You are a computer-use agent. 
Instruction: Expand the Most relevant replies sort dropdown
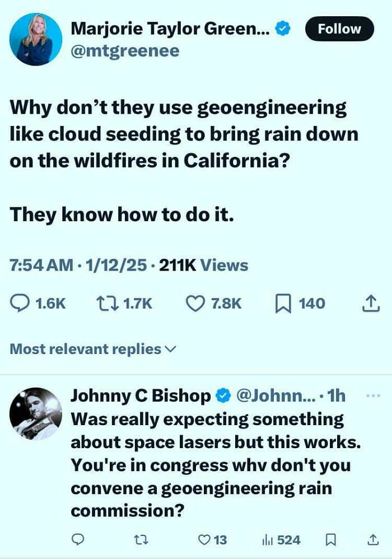point(92,349)
